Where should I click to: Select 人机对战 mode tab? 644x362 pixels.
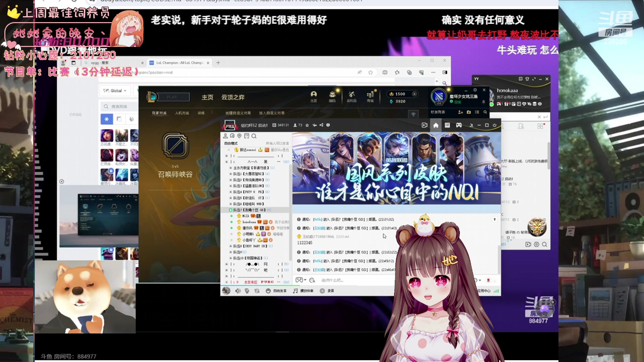coord(182,113)
